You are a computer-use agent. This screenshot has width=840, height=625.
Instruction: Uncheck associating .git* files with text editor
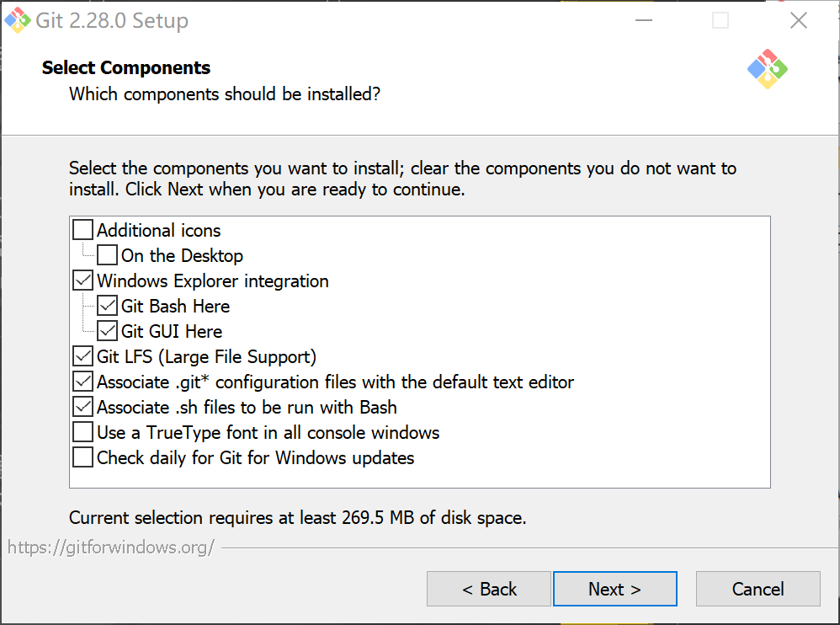[82, 381]
